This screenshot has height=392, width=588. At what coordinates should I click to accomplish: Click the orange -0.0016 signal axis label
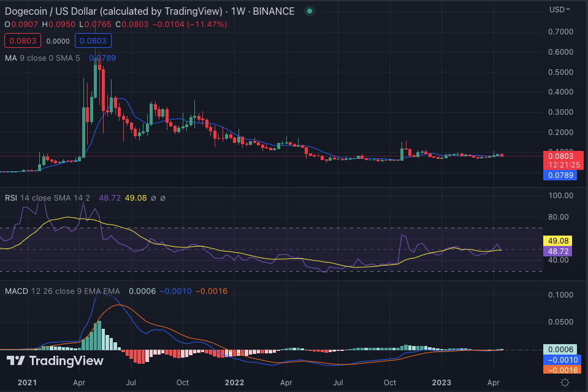(562, 370)
